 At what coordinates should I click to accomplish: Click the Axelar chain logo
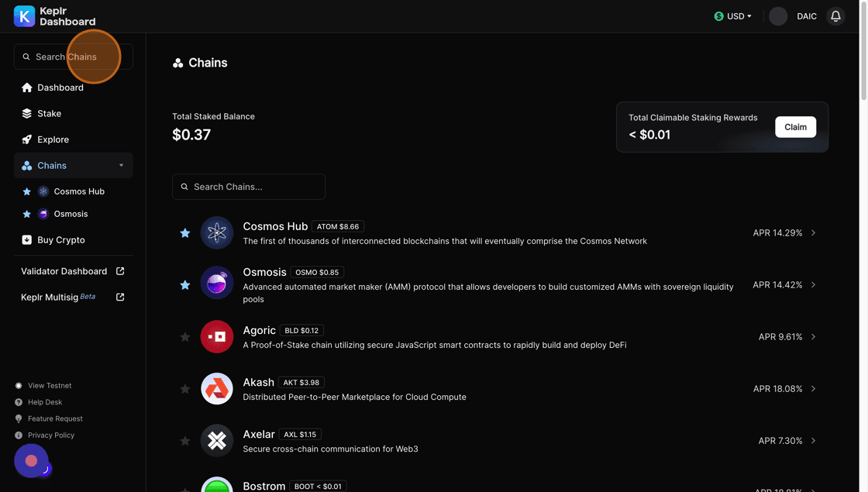(217, 441)
